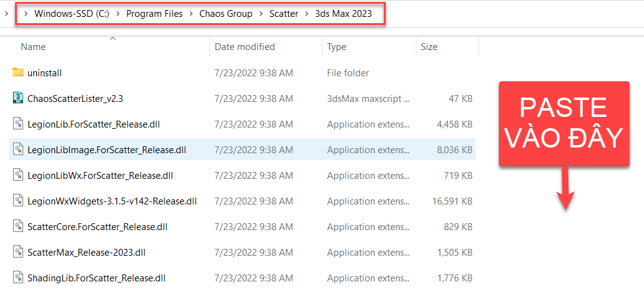Sort files by the Name column header
The width and height of the screenshot is (644, 307).
point(33,47)
